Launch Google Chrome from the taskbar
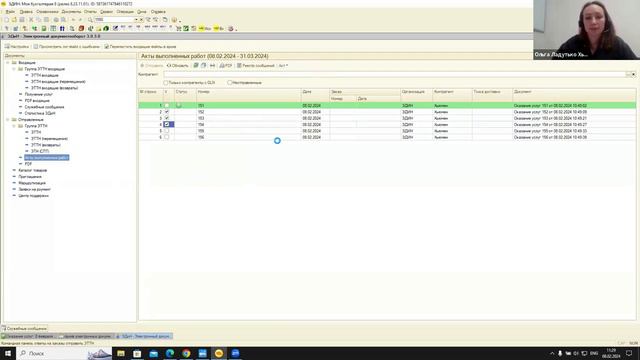 tap(186, 353)
